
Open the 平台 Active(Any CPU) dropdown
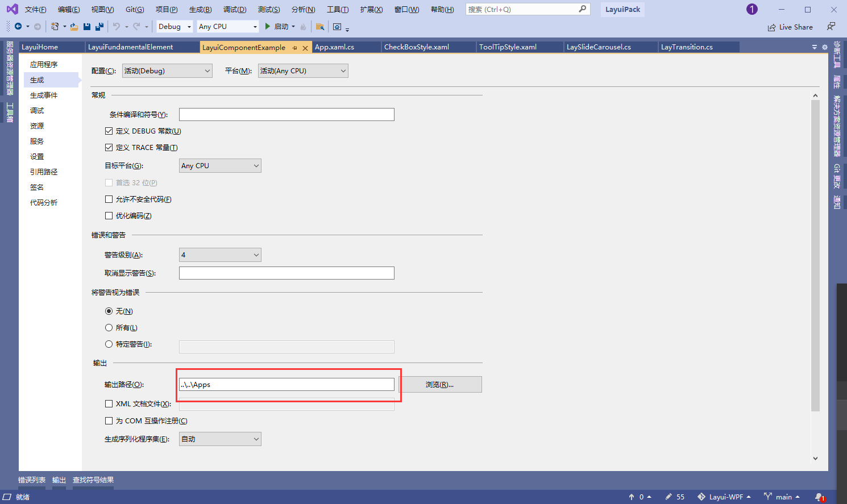tap(303, 70)
